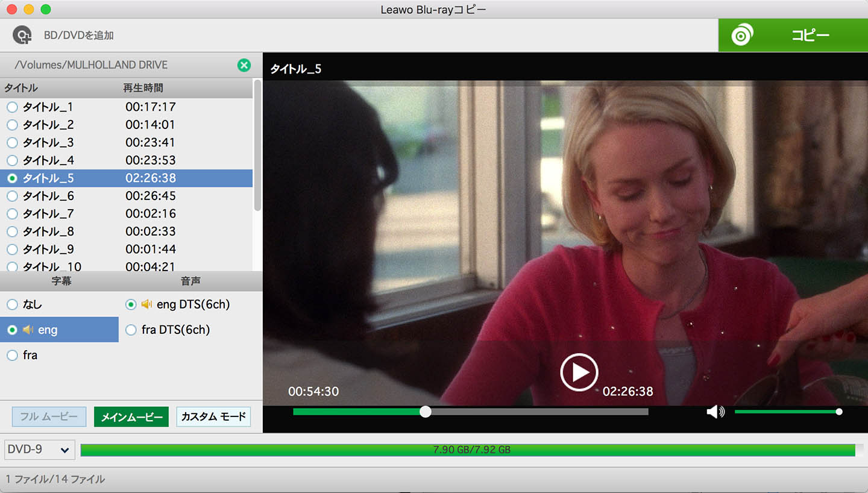Click the title list vertical scrollbar
Viewport: 868px width, 493px height.
point(258,145)
